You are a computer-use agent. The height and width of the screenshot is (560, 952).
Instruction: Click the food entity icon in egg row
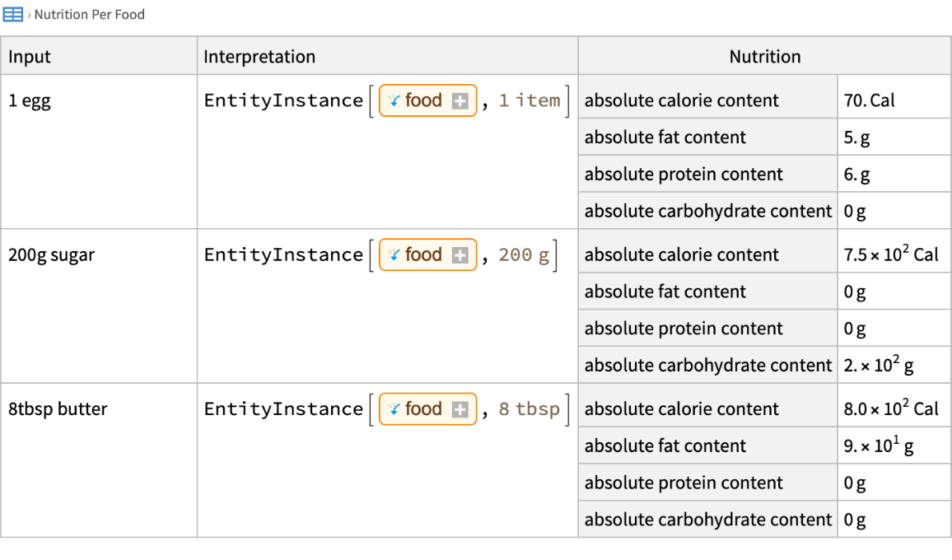pyautogui.click(x=394, y=100)
